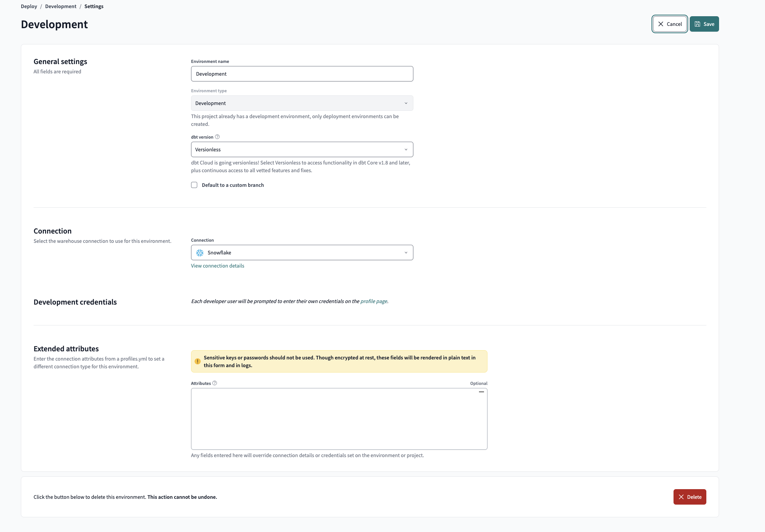This screenshot has height=532, width=765.
Task: Expand the Snowflake connection dropdown
Action: (x=302, y=252)
